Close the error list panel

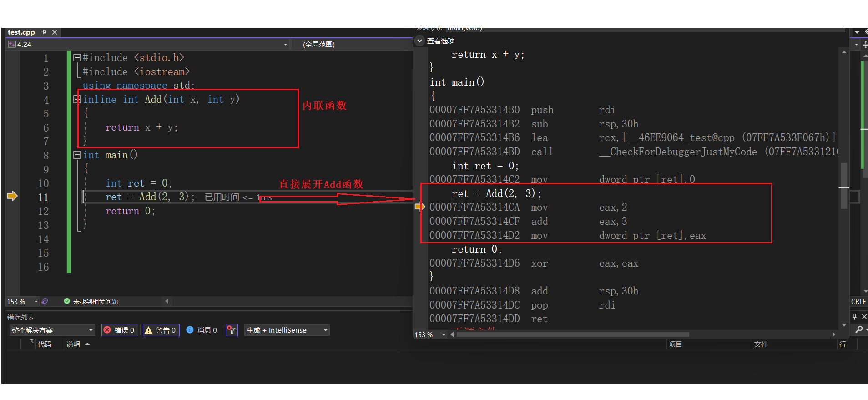(x=864, y=316)
